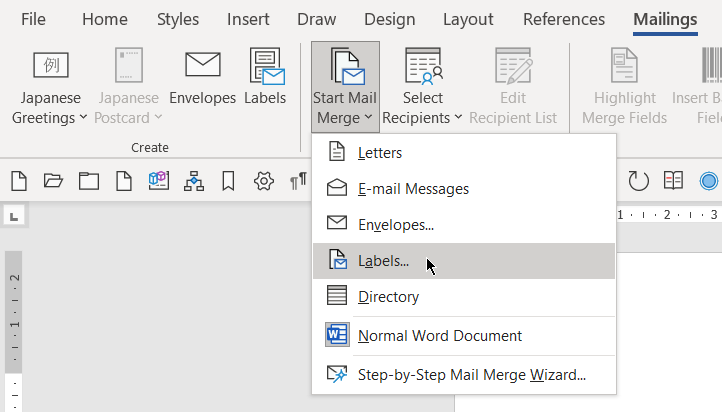Choose Directory merge type
Image resolution: width=722 pixels, height=412 pixels.
pos(464,297)
